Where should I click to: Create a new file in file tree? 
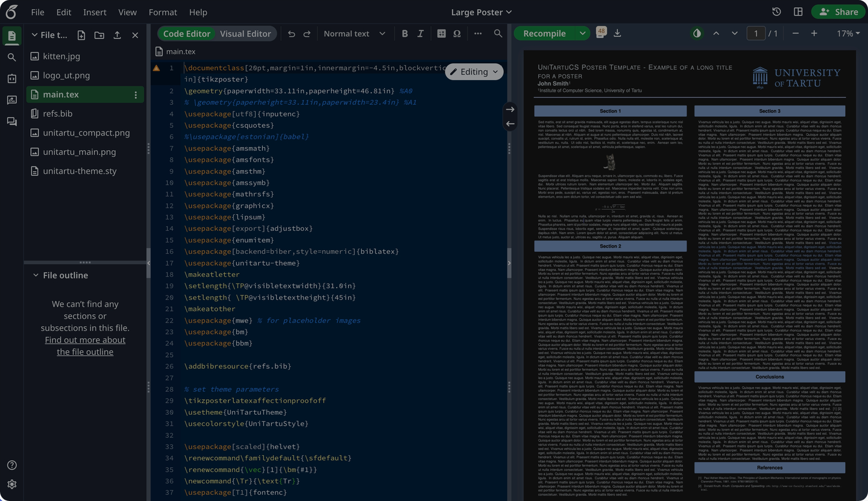click(x=81, y=36)
